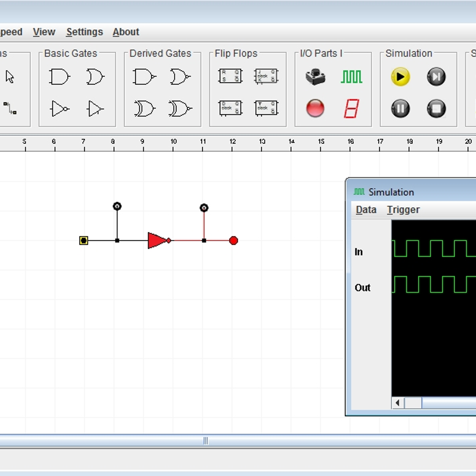The height and width of the screenshot is (476, 476).
Task: Select the seven-segment display part
Action: [351, 109]
